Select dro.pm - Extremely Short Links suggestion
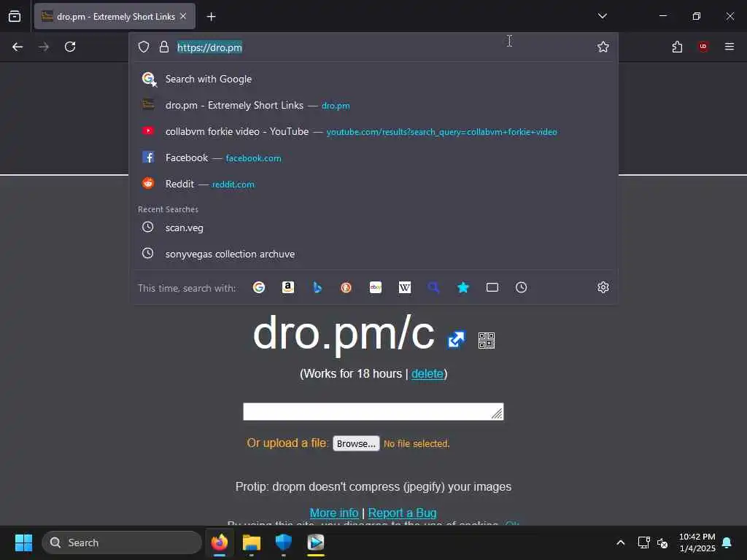This screenshot has height=560, width=747. tap(373, 105)
